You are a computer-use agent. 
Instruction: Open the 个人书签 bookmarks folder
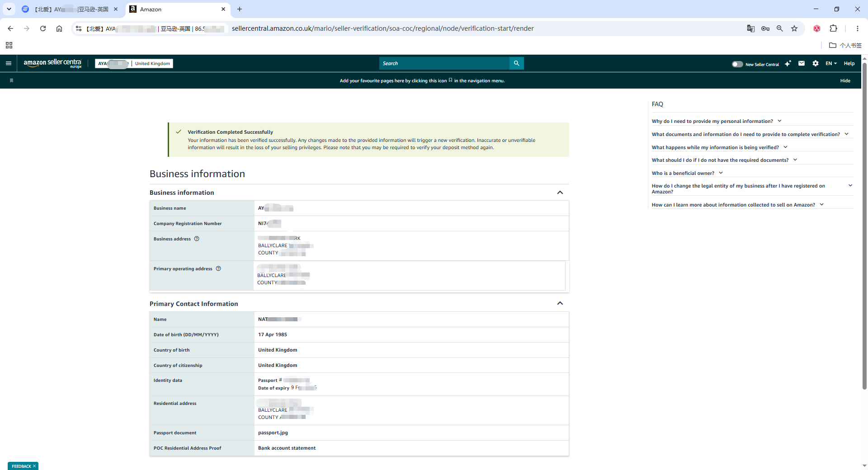(845, 45)
